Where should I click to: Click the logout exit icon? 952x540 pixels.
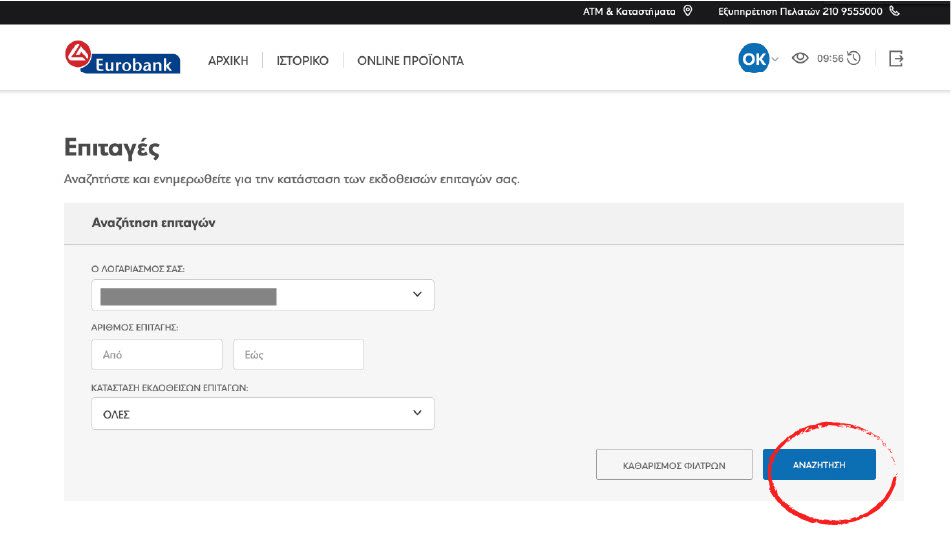[896, 59]
